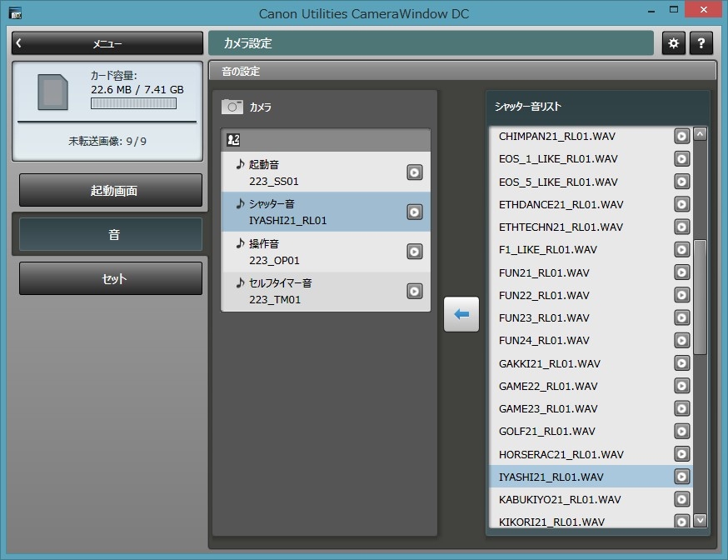Select EOS_5_LIKE_RL01.WAV in the list

point(591,182)
